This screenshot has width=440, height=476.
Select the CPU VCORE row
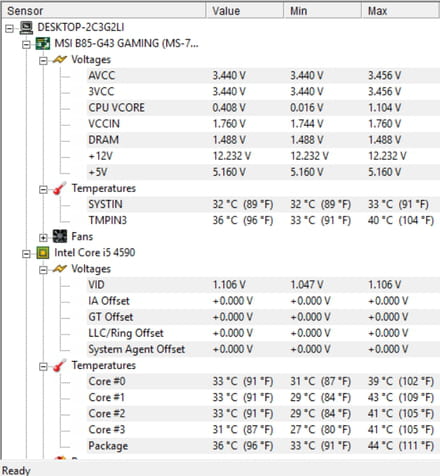(263, 108)
